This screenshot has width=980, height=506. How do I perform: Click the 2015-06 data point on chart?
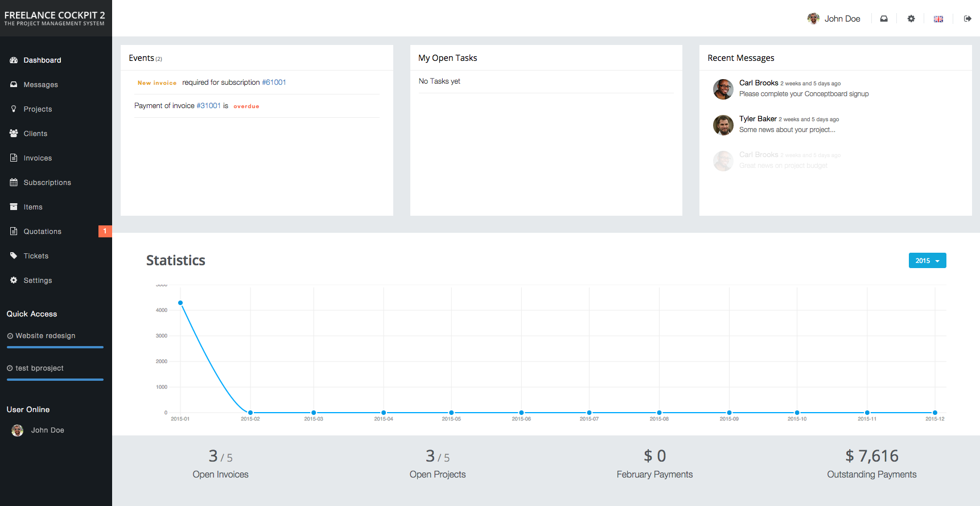click(521, 413)
